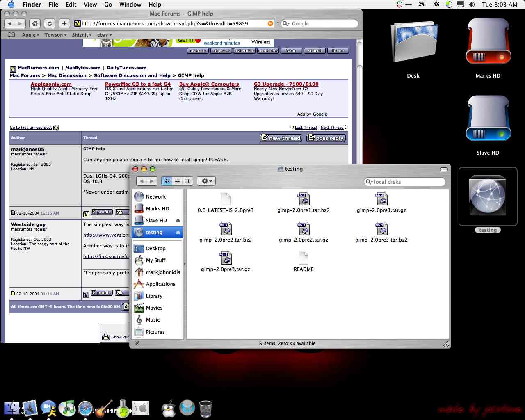This screenshot has height=420, width=525.
Task: Expand the Towson bookmarks menu
Action: pos(56,35)
